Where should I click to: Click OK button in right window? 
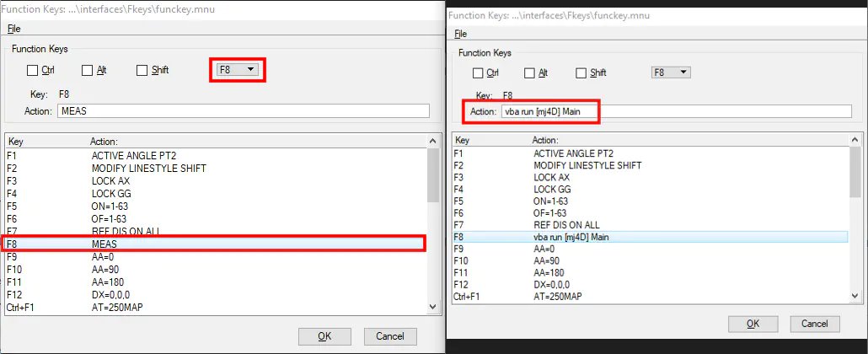point(753,324)
